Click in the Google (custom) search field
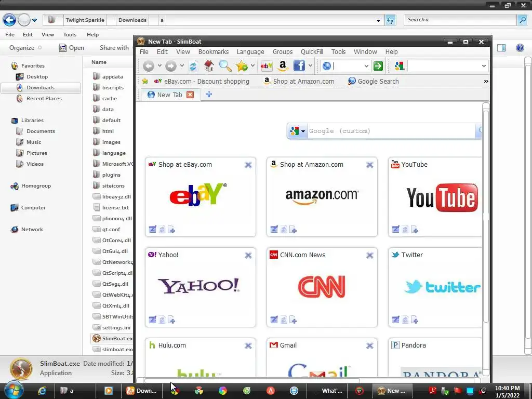 (x=391, y=131)
